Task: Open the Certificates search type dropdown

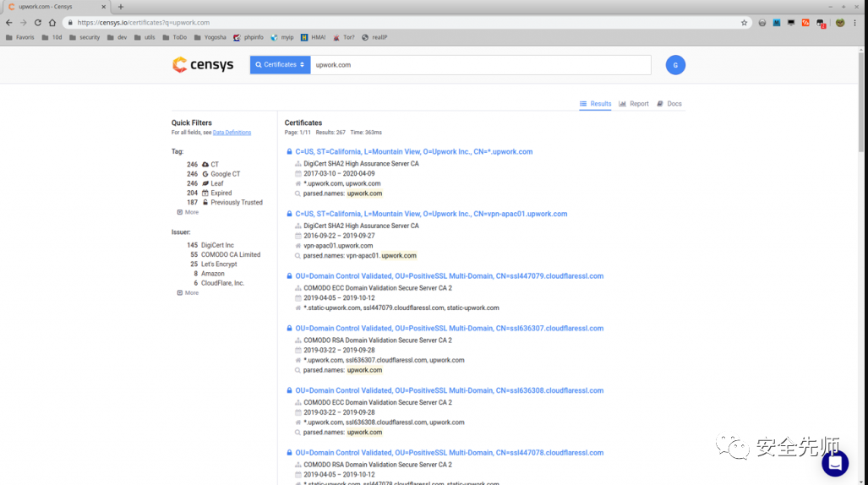Action: point(280,65)
